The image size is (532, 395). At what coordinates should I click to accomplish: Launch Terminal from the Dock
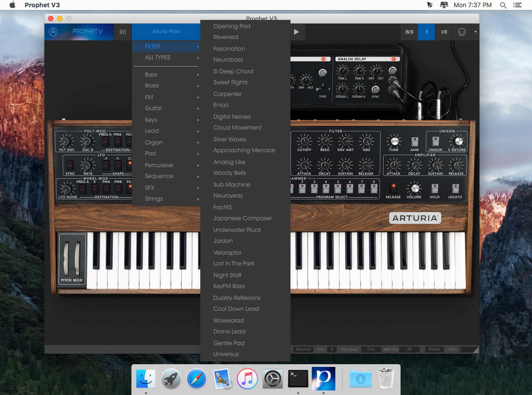(298, 378)
